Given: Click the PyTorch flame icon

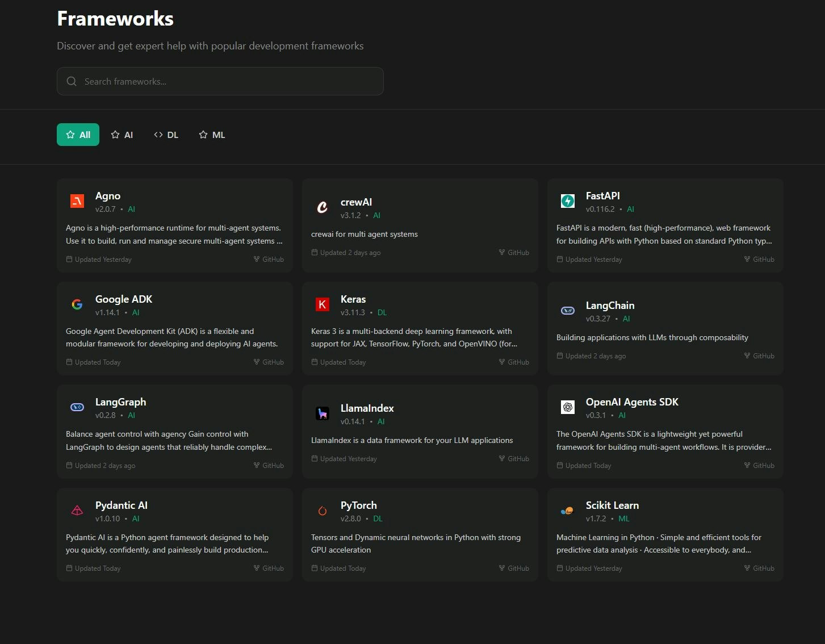Looking at the screenshot, I should point(322,511).
